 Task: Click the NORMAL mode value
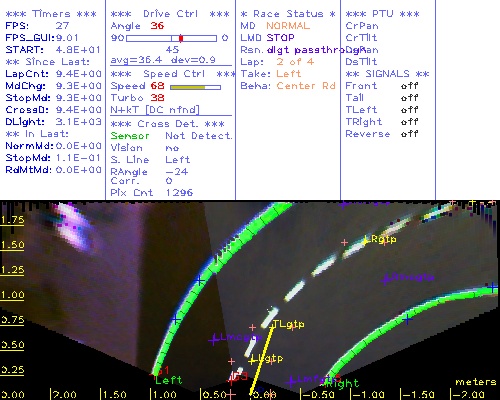288,26
